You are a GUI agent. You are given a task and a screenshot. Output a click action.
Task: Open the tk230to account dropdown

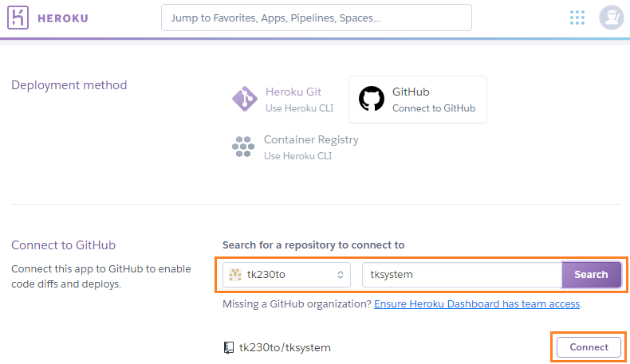pyautogui.click(x=286, y=275)
